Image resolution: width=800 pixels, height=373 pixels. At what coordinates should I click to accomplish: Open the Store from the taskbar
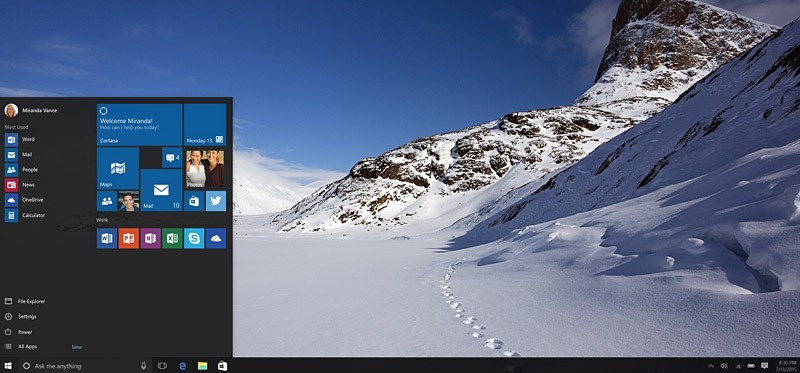click(222, 366)
